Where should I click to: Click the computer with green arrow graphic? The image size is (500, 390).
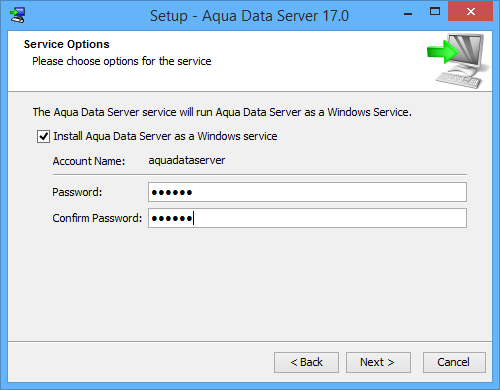pyautogui.click(x=458, y=61)
